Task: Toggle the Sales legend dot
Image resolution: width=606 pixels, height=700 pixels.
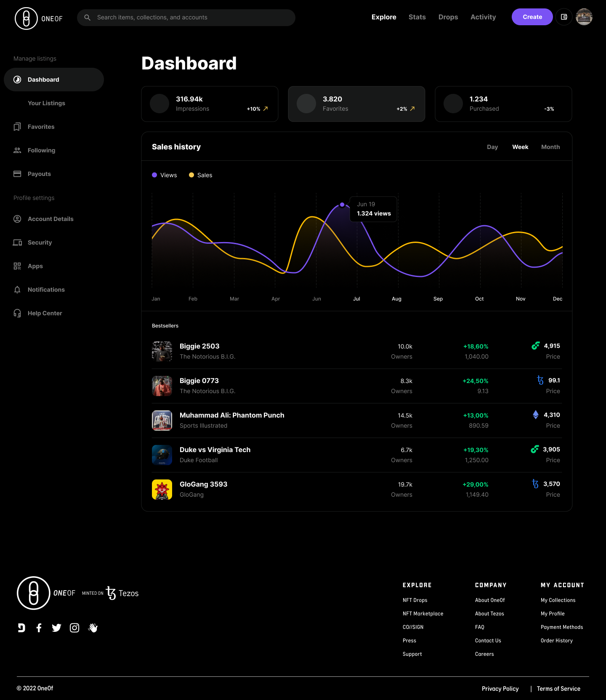Action: (x=191, y=175)
